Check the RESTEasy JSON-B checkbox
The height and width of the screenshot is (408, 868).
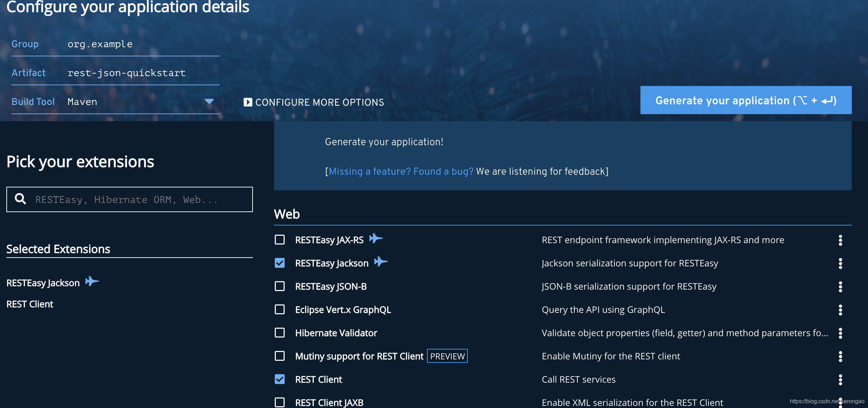pos(280,286)
